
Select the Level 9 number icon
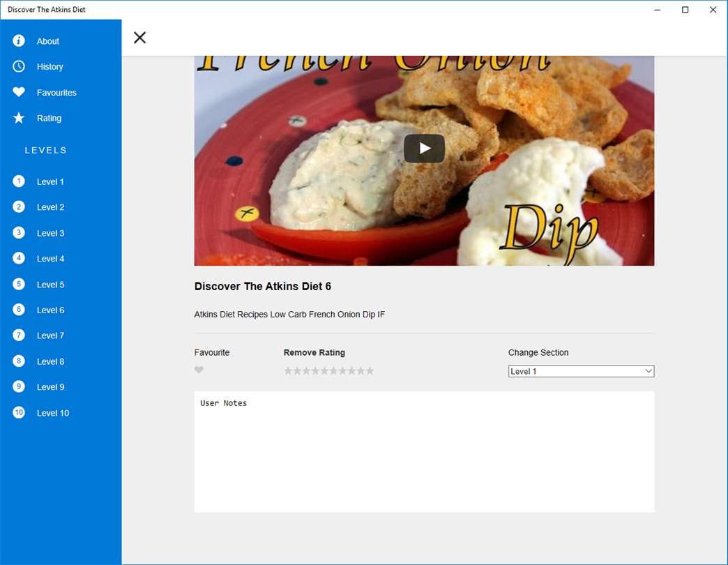(19, 386)
